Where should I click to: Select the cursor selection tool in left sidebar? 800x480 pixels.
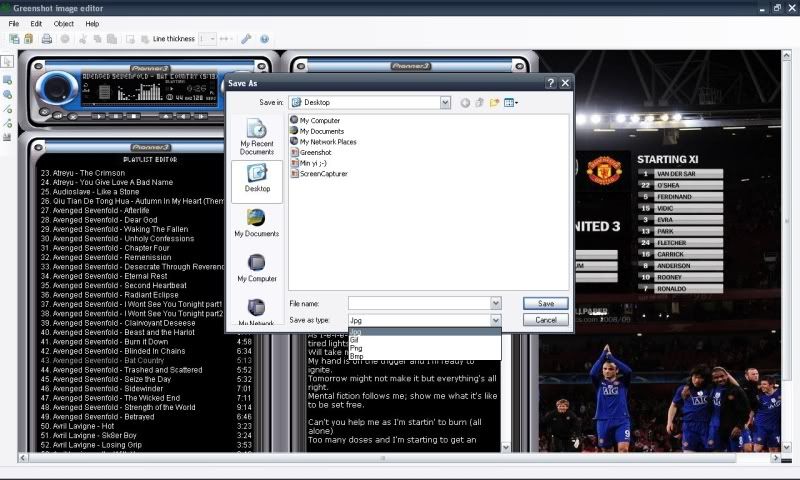(7, 62)
